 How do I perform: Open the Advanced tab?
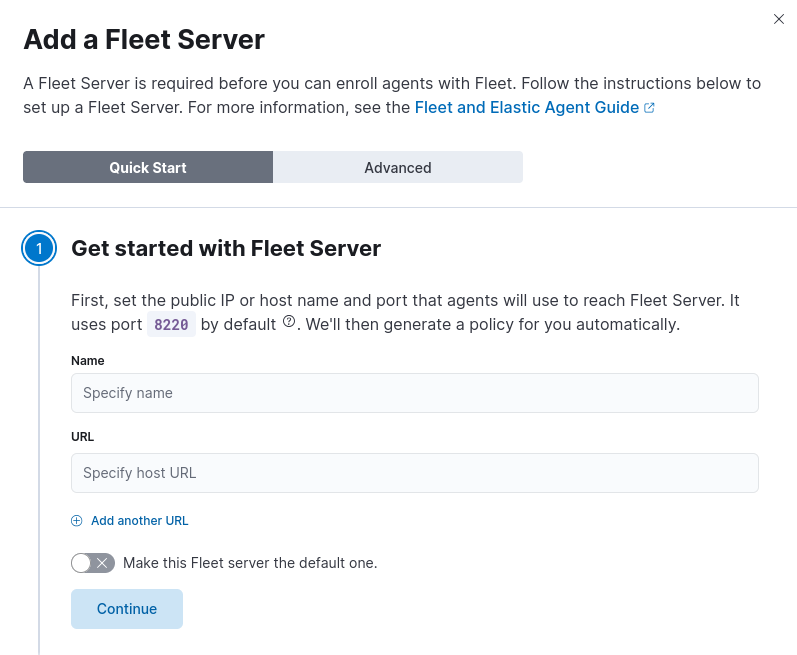(397, 167)
